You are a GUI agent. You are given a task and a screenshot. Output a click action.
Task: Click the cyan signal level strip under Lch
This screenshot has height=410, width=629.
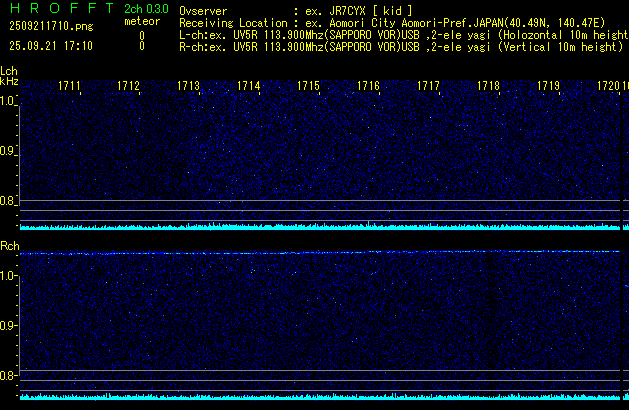(320, 227)
